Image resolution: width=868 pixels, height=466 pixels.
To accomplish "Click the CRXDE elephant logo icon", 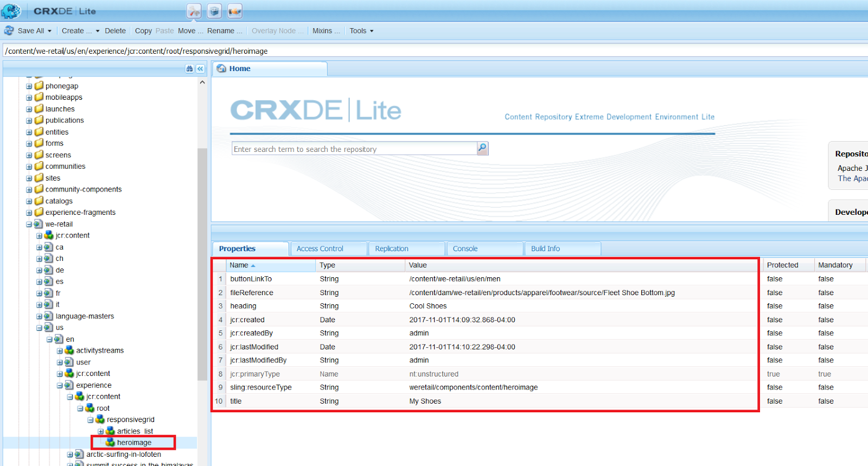I will [x=11, y=11].
